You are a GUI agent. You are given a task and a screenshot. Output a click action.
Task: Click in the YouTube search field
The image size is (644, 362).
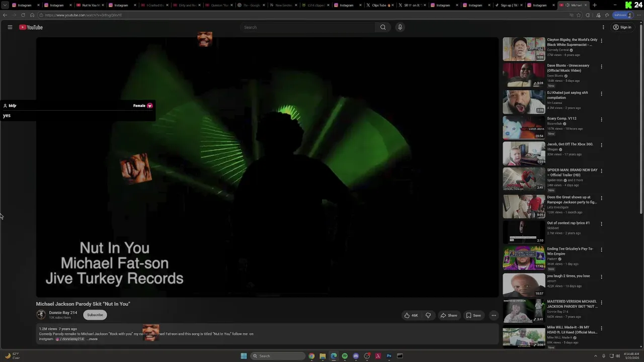307,27
